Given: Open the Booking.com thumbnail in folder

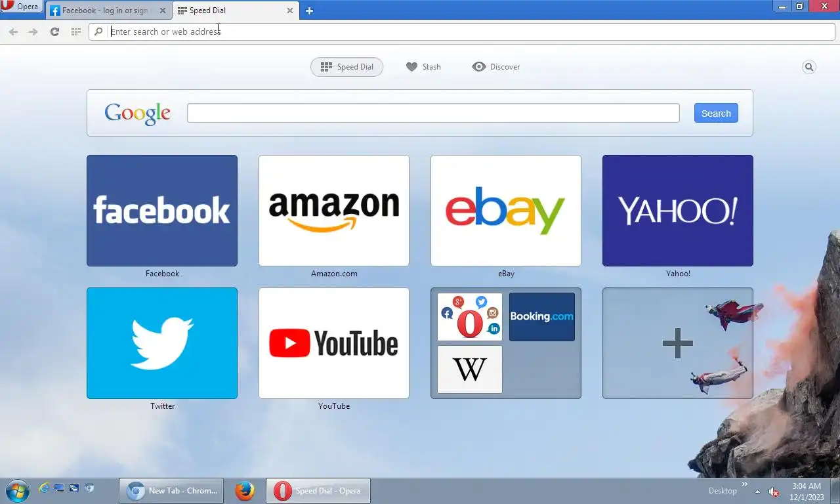Looking at the screenshot, I should coord(542,317).
